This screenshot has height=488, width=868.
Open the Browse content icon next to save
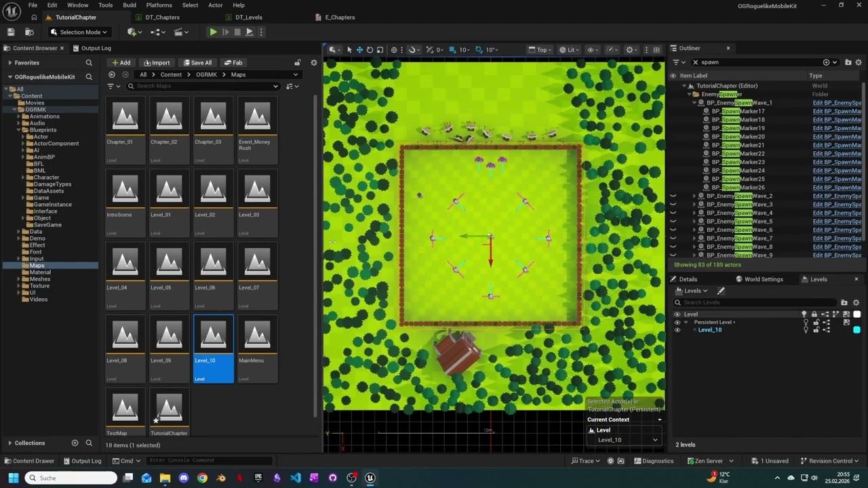(29, 32)
